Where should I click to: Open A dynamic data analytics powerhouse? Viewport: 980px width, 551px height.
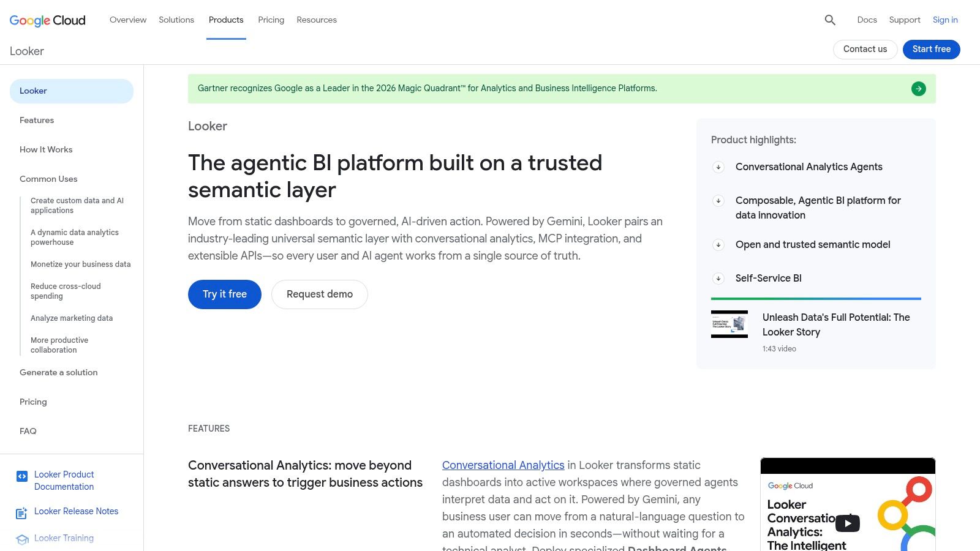pos(75,238)
